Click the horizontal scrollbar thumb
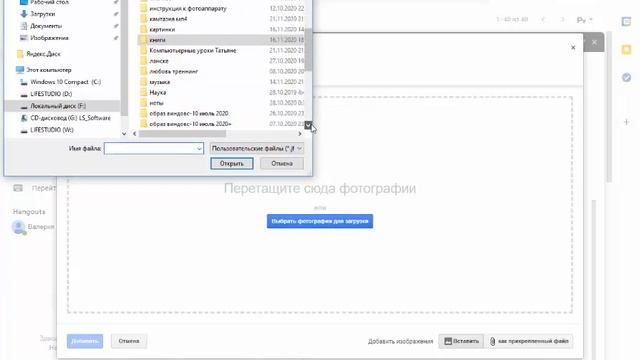This screenshot has height=360, width=640. click(x=182, y=133)
